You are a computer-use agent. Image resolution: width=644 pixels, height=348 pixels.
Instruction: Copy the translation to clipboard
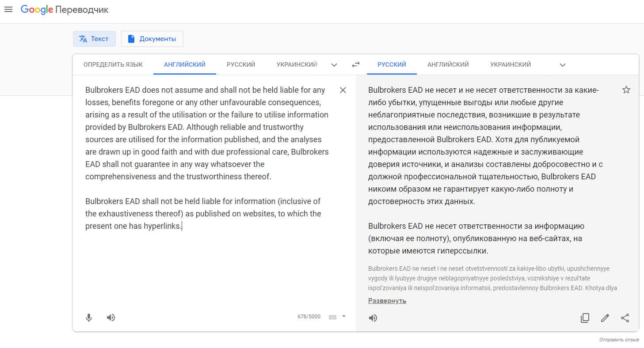(x=585, y=318)
